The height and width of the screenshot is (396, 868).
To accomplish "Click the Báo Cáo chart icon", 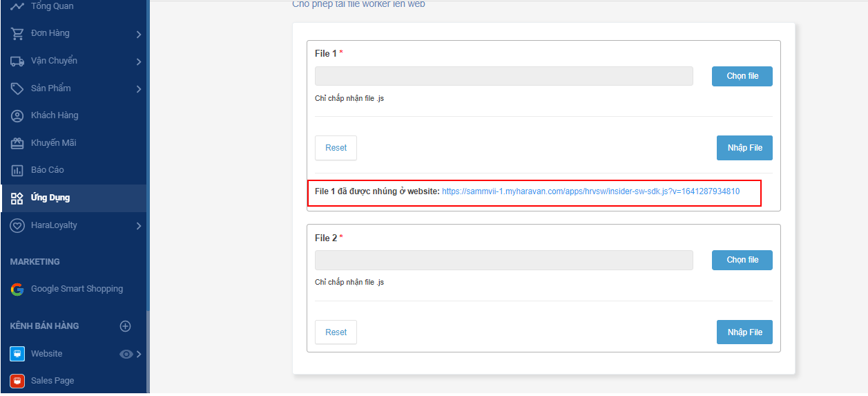I will pyautogui.click(x=17, y=170).
